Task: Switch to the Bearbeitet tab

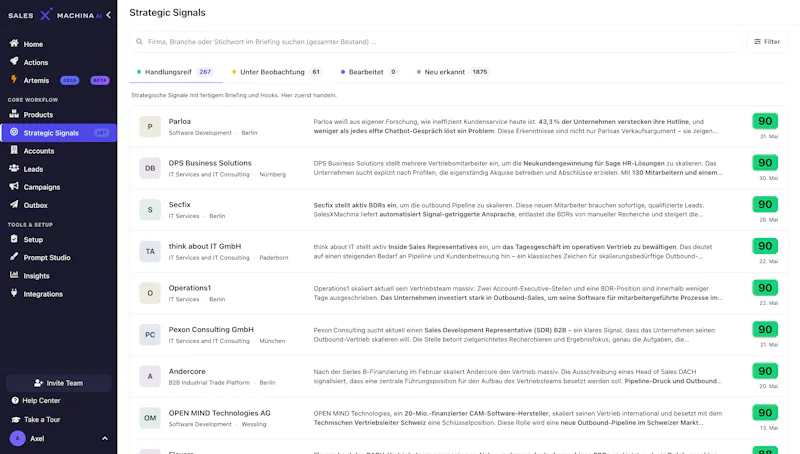Action: pyautogui.click(x=369, y=72)
